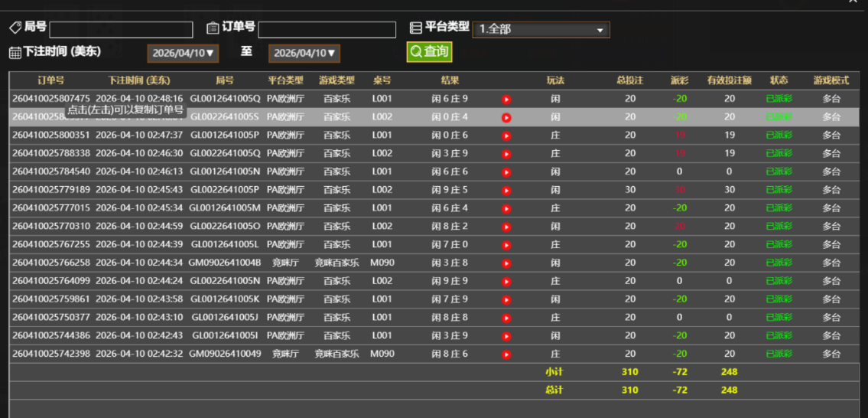Play video replay for order 260410025766258
This screenshot has height=418, width=868.
point(506,263)
